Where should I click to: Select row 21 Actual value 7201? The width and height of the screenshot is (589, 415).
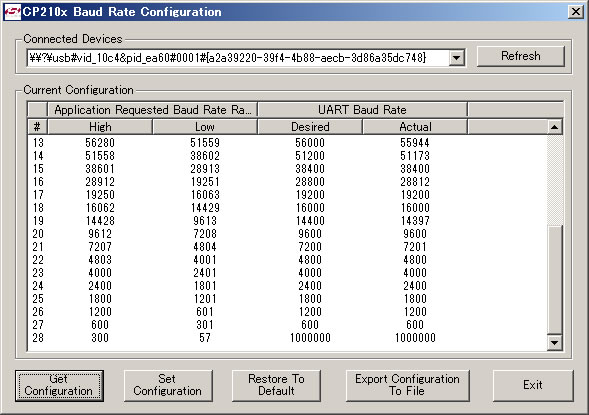(x=415, y=247)
